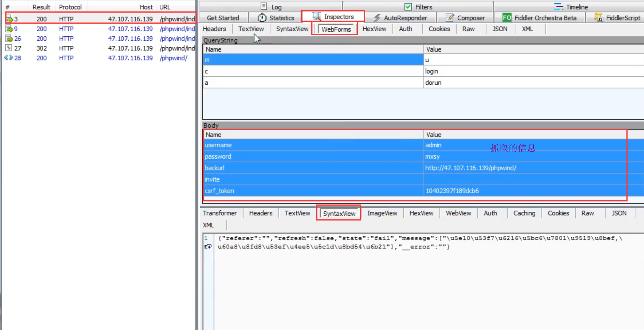Click the Timeline bars icon
Screen dimensions: 644x330
click(558, 6)
